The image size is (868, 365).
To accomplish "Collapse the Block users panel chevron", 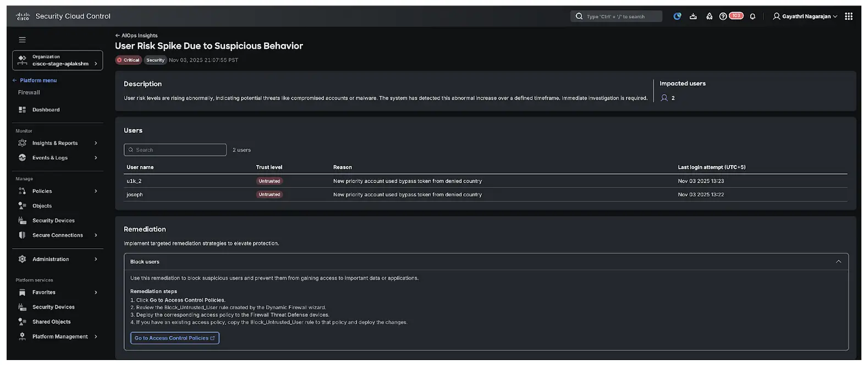I will click(x=838, y=262).
